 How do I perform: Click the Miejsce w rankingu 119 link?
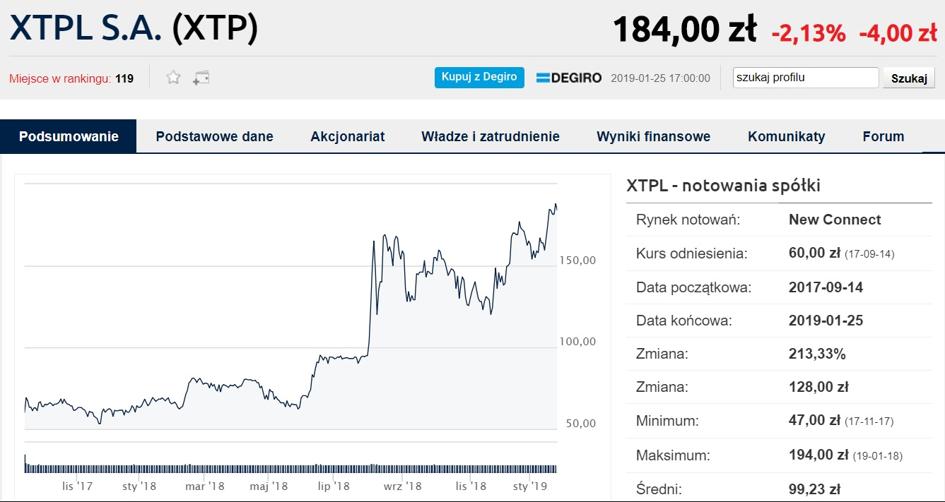[71, 78]
